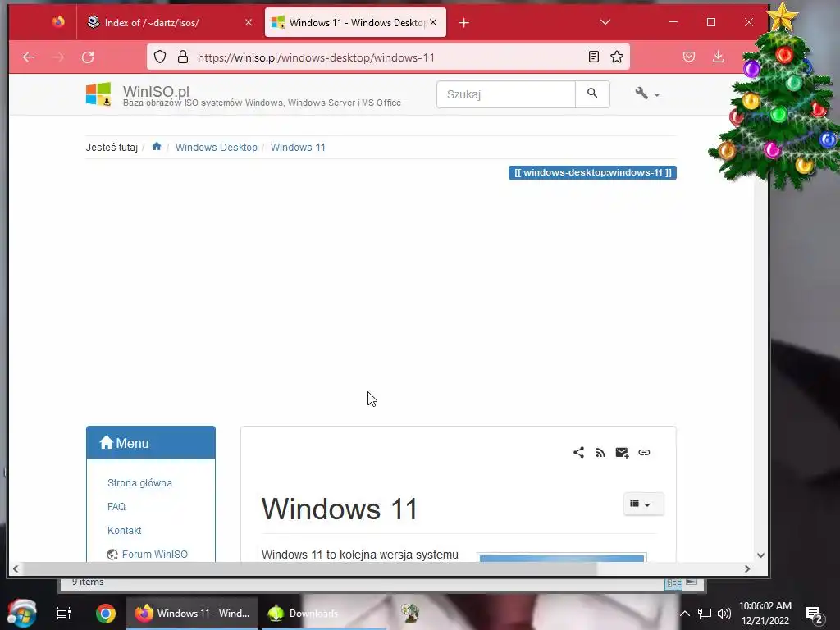
Task: Open the RSS feed icon
Action: (x=600, y=453)
